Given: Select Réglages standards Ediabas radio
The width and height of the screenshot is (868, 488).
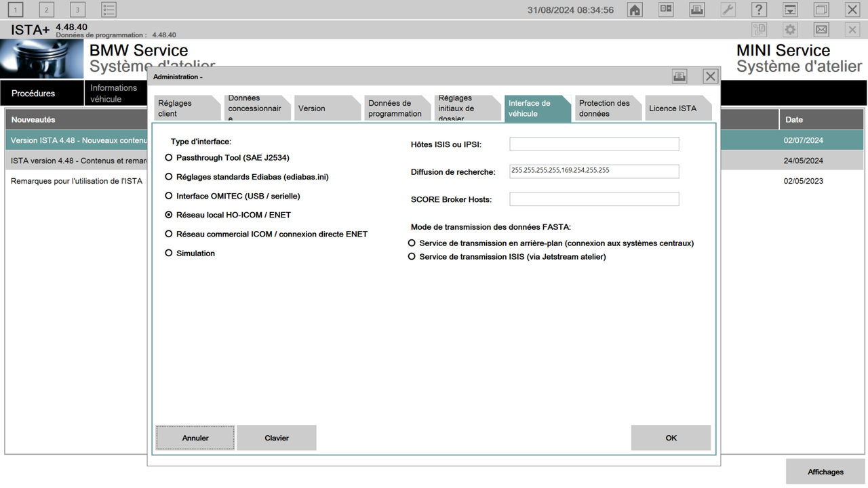Looking at the screenshot, I should coord(169,176).
